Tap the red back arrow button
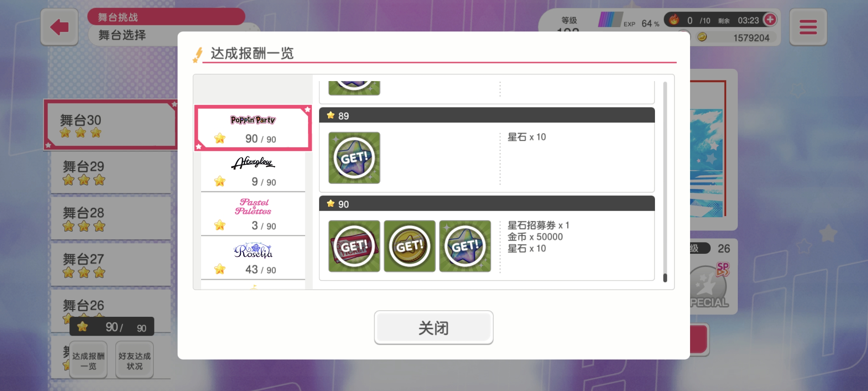868x391 pixels. click(59, 27)
